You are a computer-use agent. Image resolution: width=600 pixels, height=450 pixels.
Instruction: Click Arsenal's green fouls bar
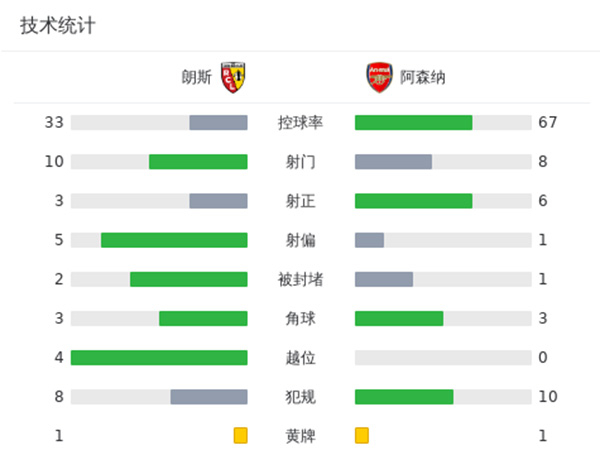pos(404,396)
